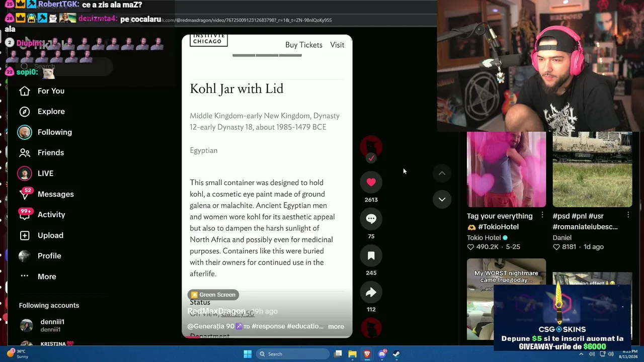Open the spinning sound disc icon
Image resolution: width=644 pixels, height=362 pixels.
click(x=371, y=328)
